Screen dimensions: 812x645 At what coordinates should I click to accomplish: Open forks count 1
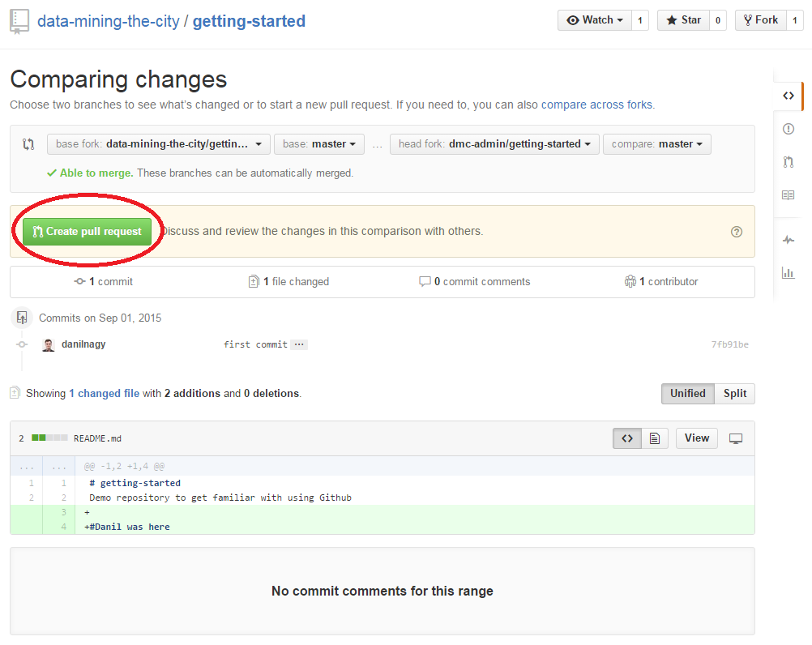click(794, 20)
